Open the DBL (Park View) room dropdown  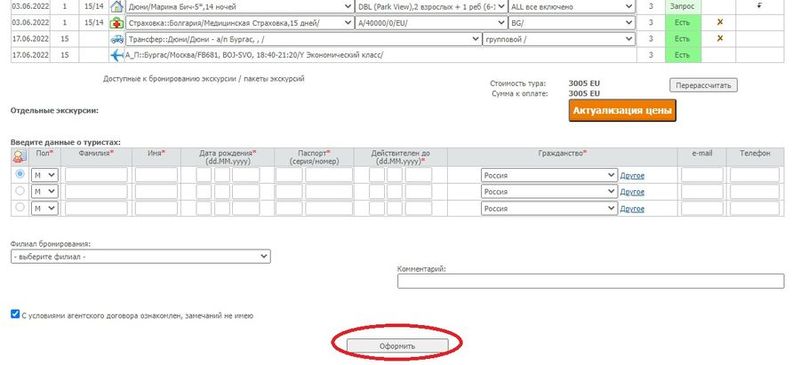point(431,7)
